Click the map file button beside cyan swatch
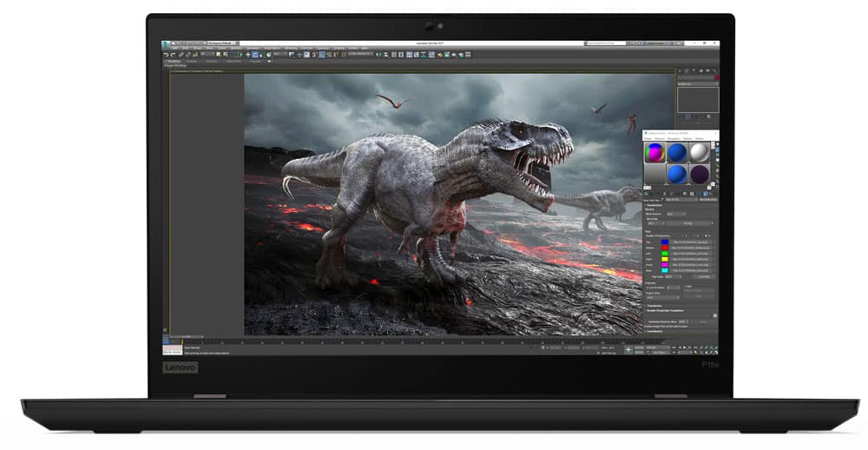 point(692,270)
